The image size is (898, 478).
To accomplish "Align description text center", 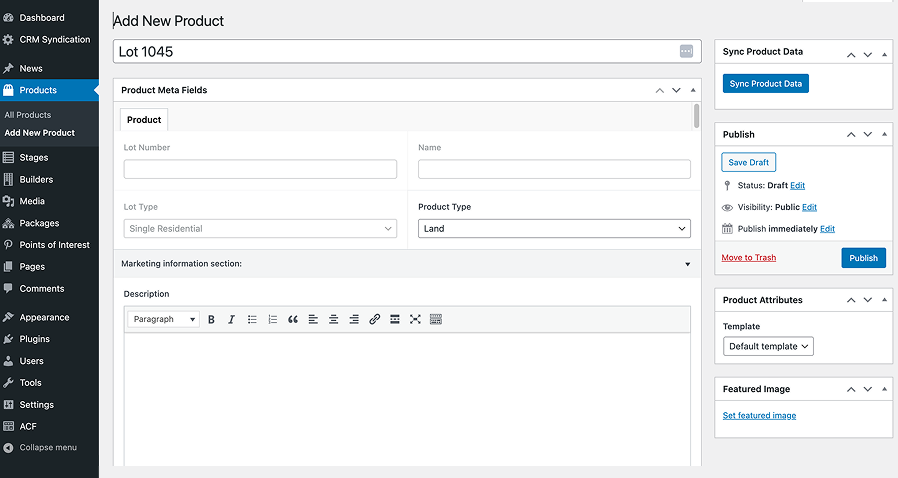I will coord(333,319).
